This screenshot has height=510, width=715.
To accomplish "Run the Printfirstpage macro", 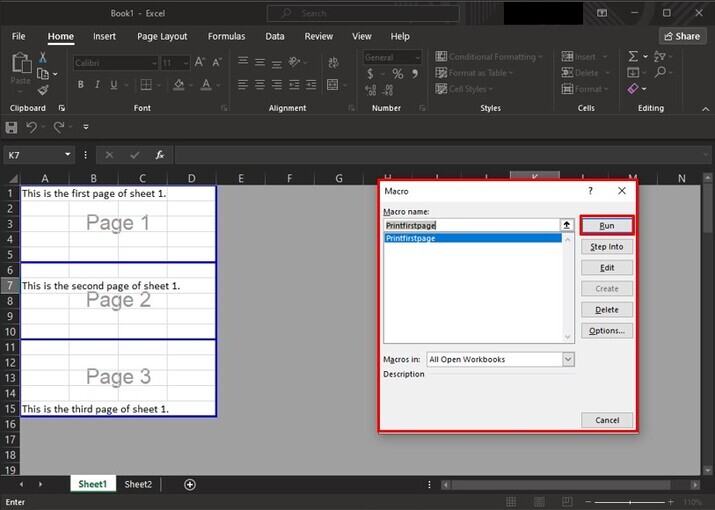I will click(607, 225).
